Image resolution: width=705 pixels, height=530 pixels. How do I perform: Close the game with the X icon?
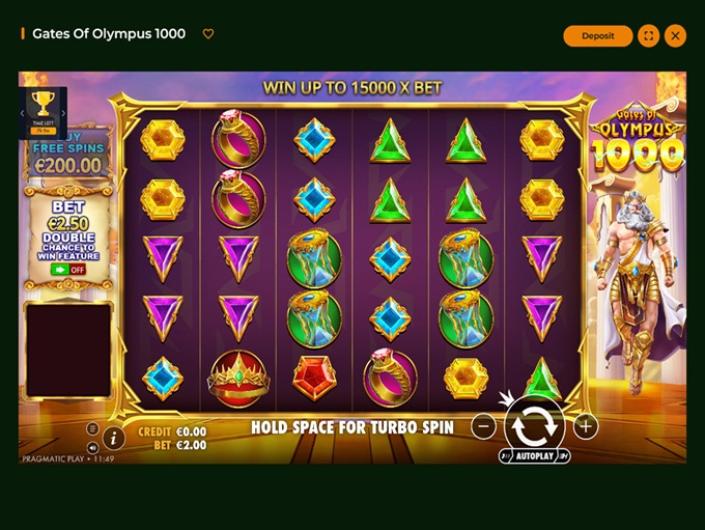pos(675,36)
